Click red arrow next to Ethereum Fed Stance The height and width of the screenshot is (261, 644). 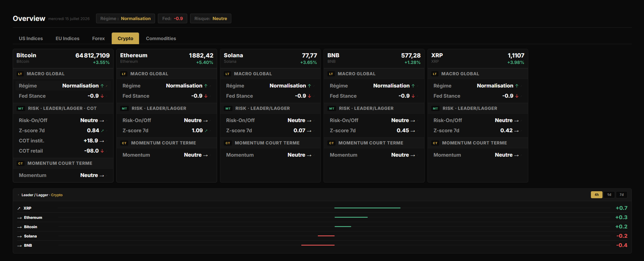click(x=206, y=96)
